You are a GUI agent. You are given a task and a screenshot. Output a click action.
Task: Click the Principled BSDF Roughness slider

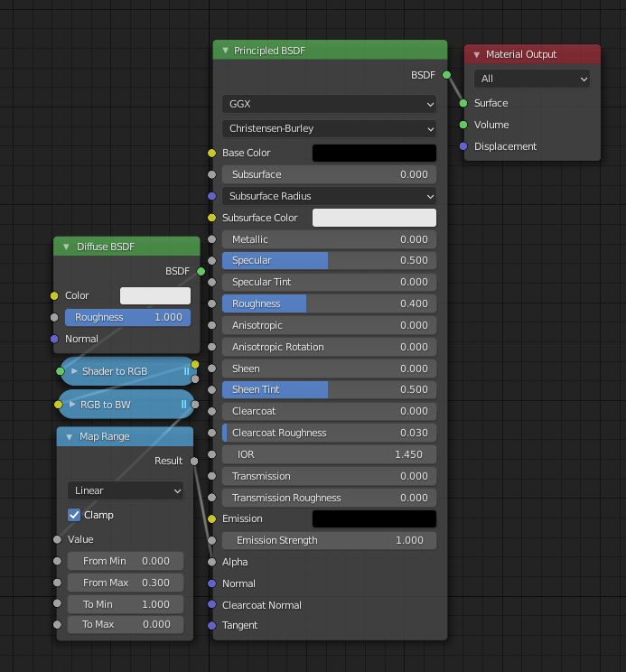click(329, 303)
